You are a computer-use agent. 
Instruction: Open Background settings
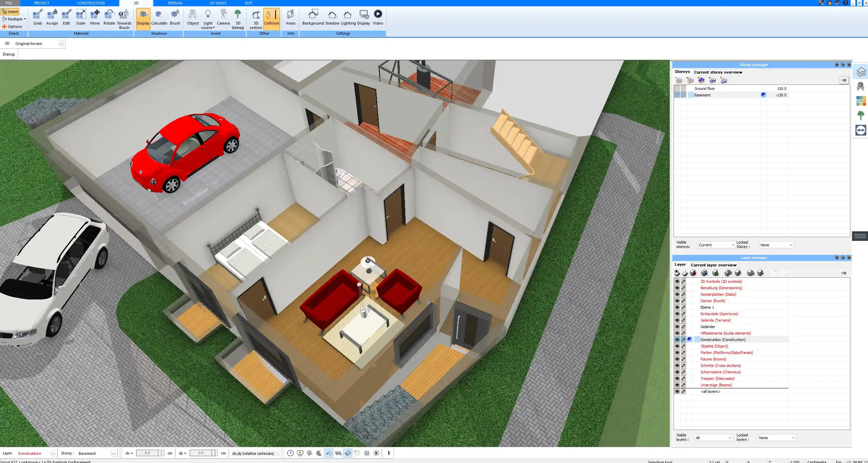pos(313,17)
